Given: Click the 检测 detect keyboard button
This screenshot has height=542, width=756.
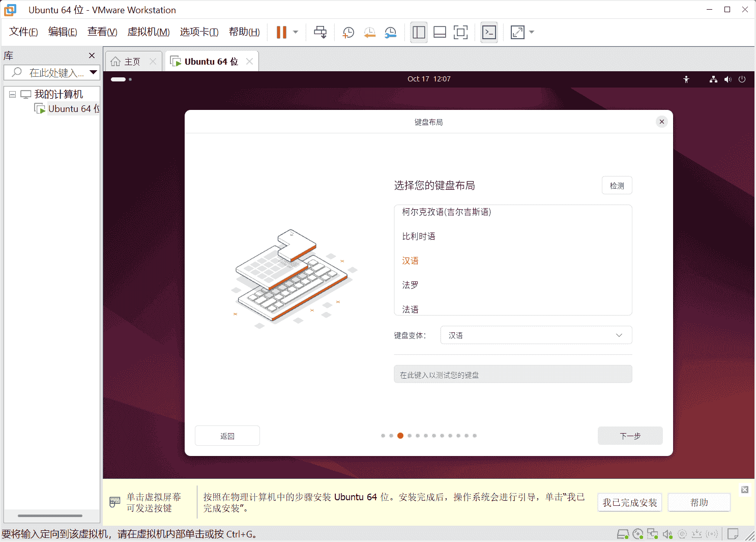Looking at the screenshot, I should coord(617,186).
